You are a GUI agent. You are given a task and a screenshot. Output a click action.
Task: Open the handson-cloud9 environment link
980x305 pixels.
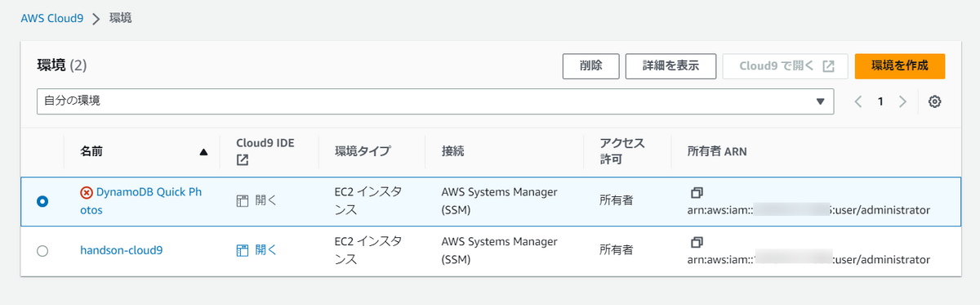[x=122, y=250]
